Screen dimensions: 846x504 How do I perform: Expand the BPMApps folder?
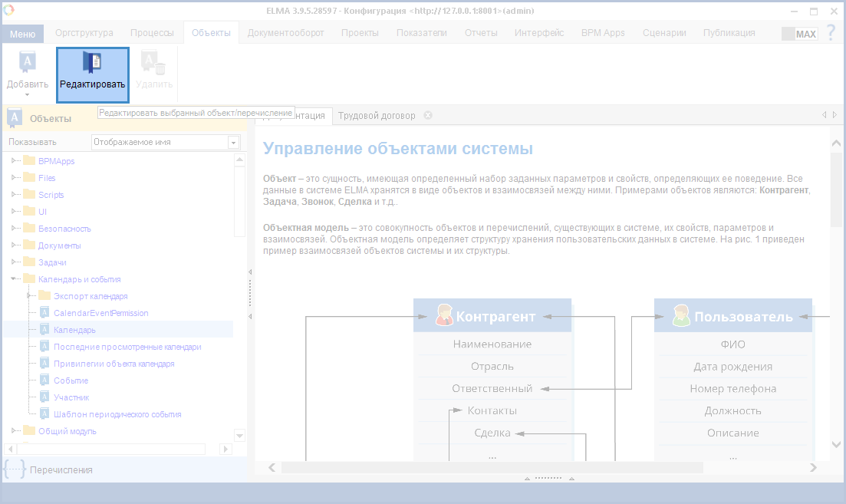(14, 161)
